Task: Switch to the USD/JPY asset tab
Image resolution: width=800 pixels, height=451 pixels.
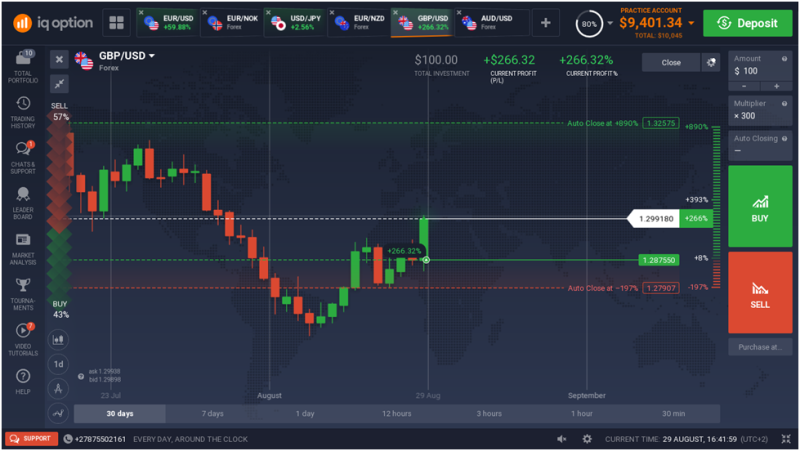Action: coord(296,22)
